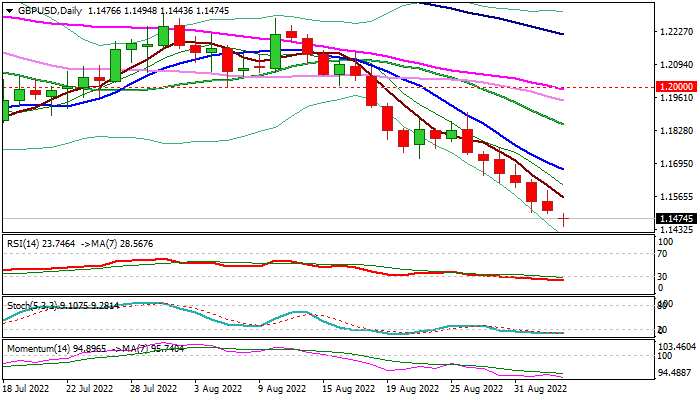Click the Momentum(14) indicator label
700x400 pixels.
[x=38, y=349]
